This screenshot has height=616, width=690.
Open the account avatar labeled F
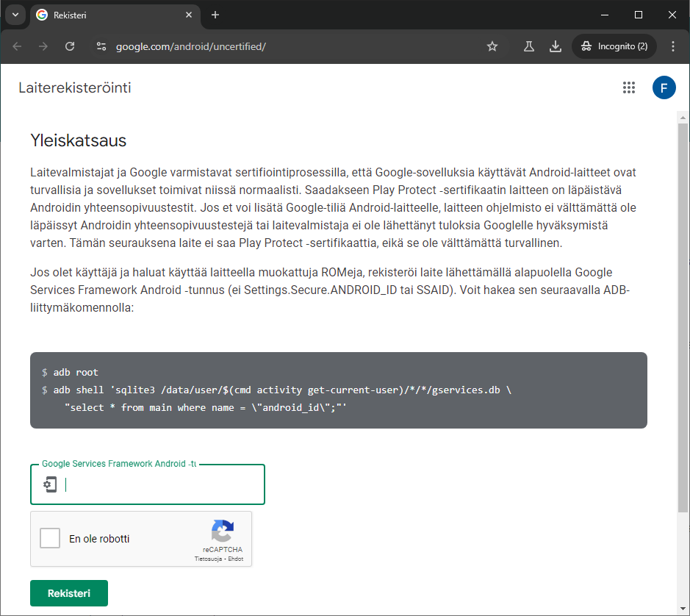point(664,87)
